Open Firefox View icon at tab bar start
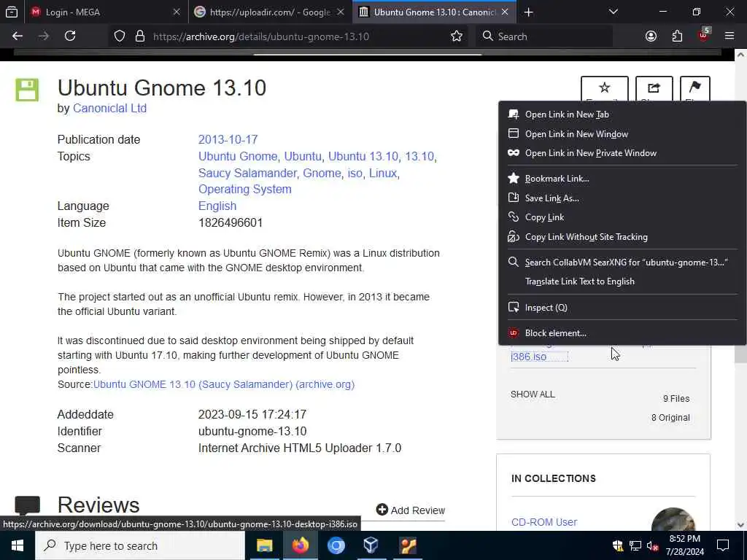 click(12, 12)
